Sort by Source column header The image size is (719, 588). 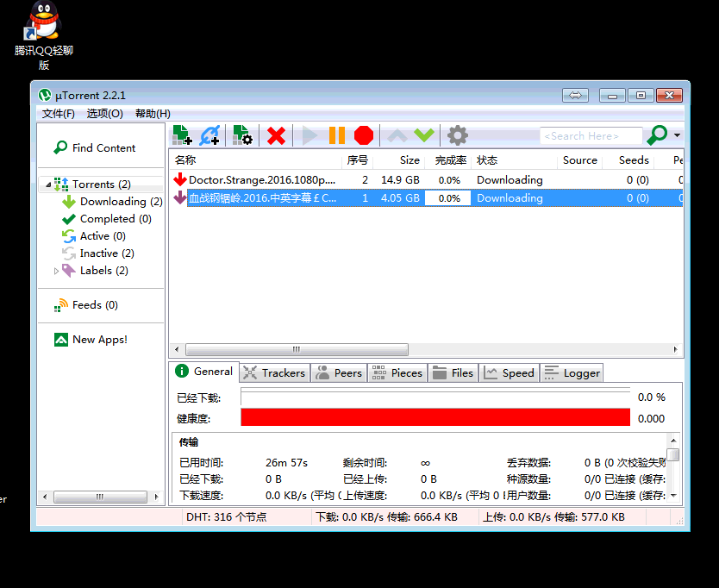click(x=580, y=160)
